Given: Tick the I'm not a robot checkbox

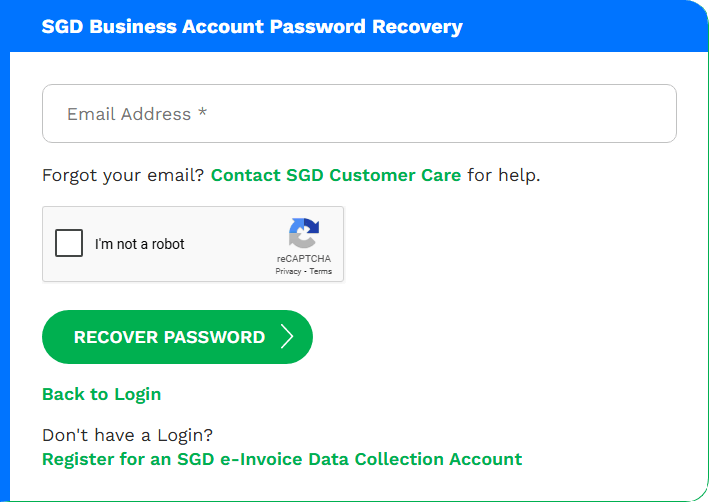Looking at the screenshot, I should pos(69,243).
